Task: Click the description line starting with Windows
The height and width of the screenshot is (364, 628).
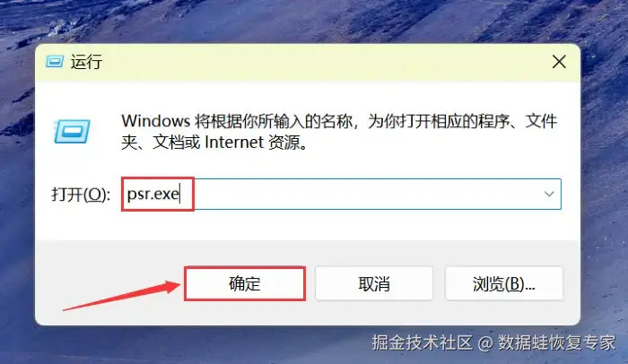Action: click(339, 121)
